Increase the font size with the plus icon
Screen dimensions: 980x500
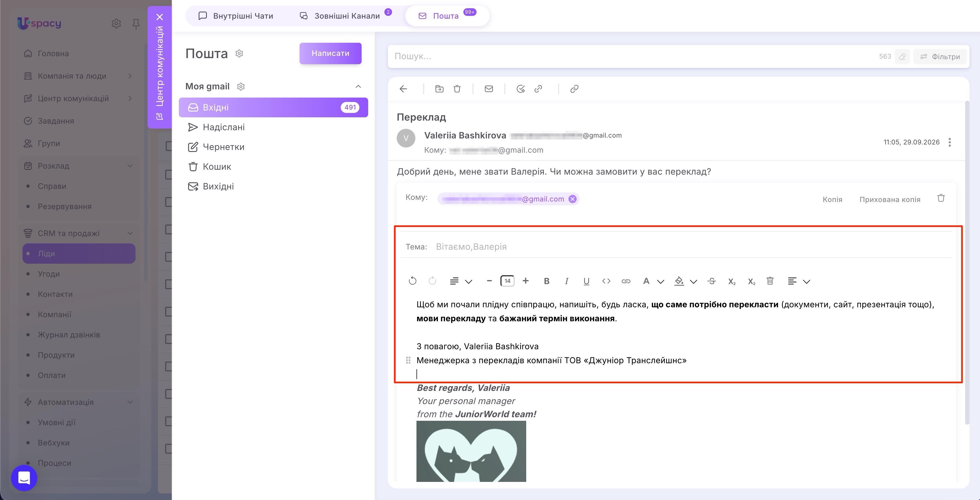[x=525, y=281]
